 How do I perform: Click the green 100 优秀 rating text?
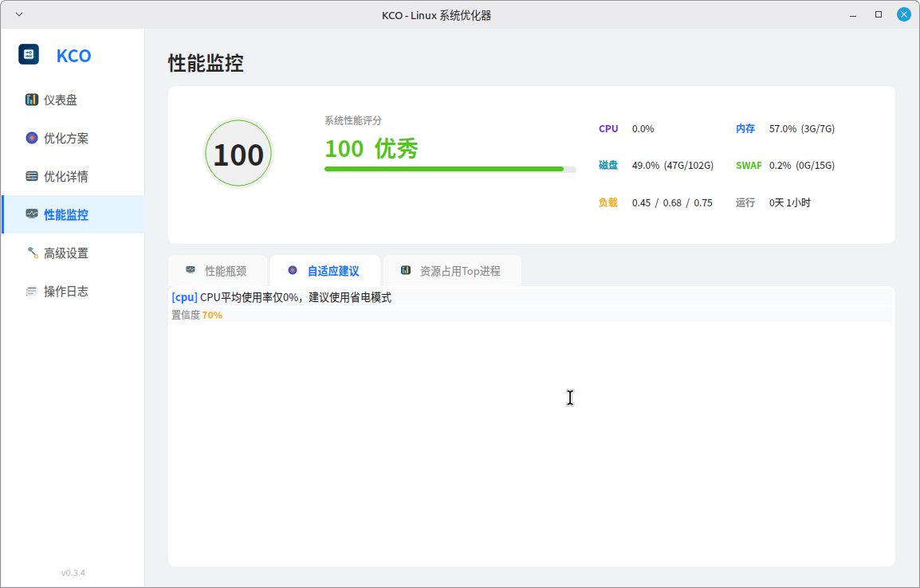pyautogui.click(x=372, y=148)
